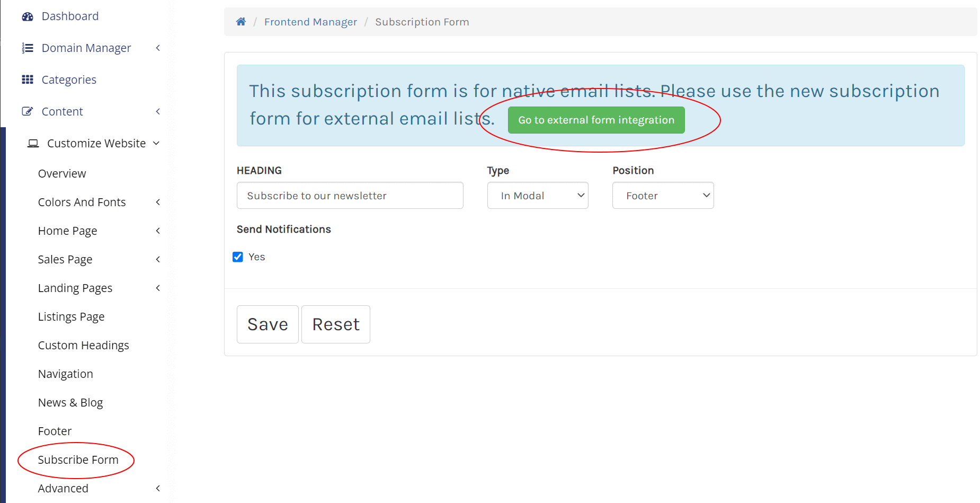Click the Content edit icon
This screenshot has width=980, height=503.
(x=27, y=112)
